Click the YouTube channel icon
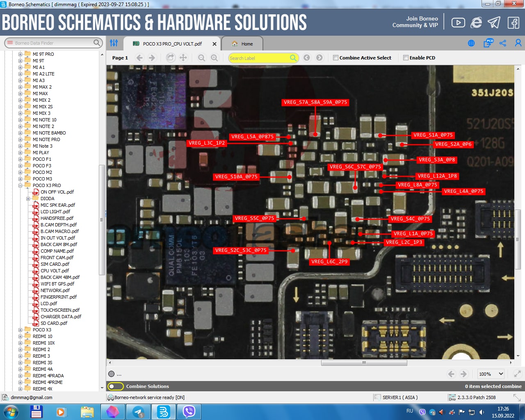This screenshot has height=420, width=525. (458, 23)
